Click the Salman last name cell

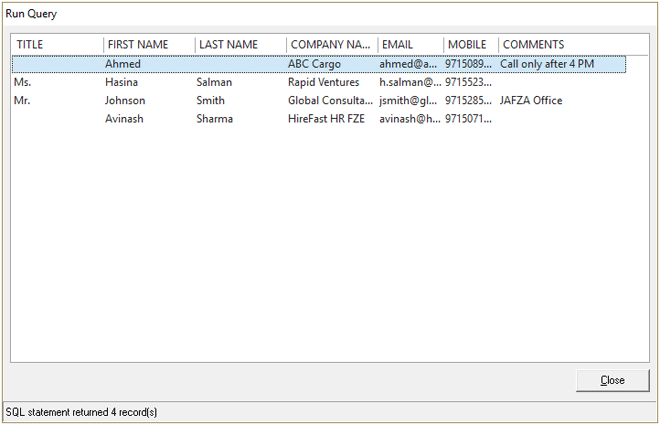pyautogui.click(x=214, y=82)
